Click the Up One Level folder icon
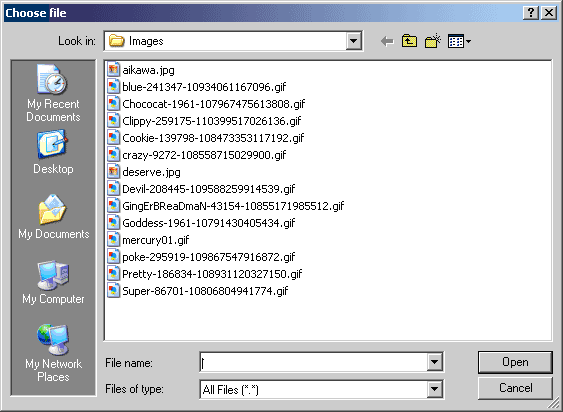This screenshot has width=563, height=412. coord(409,41)
